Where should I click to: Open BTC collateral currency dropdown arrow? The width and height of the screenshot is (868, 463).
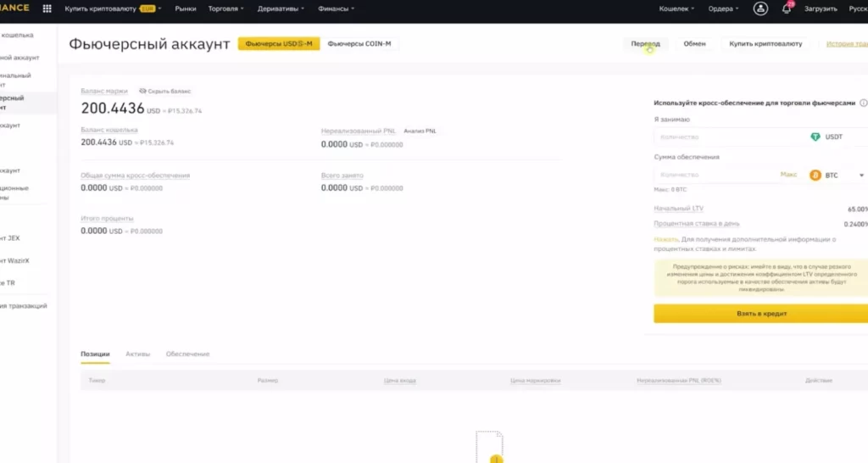tap(861, 176)
